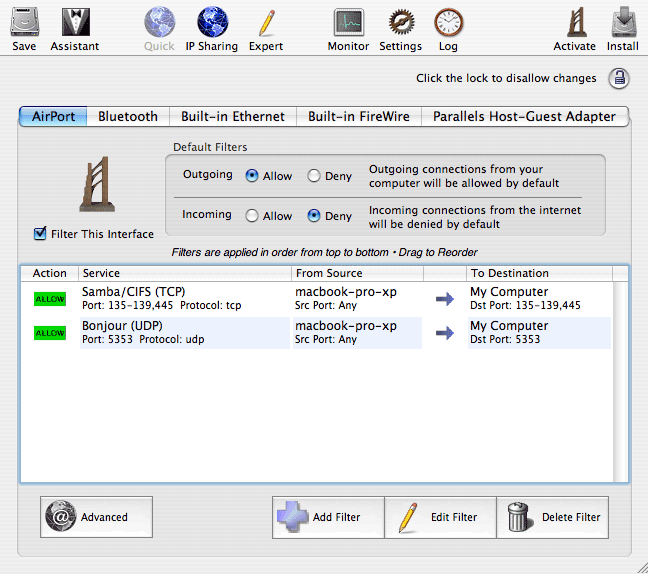This screenshot has height=574, width=648.
Task: Switch to Parallels Host-Guest Adapter tab
Action: [525, 117]
